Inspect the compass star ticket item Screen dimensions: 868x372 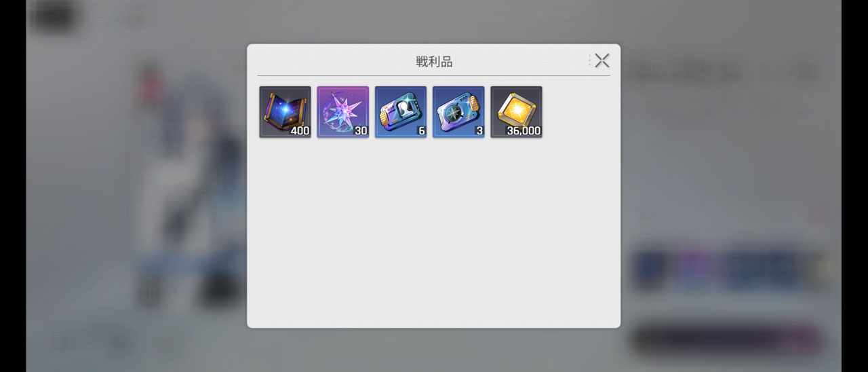click(458, 111)
